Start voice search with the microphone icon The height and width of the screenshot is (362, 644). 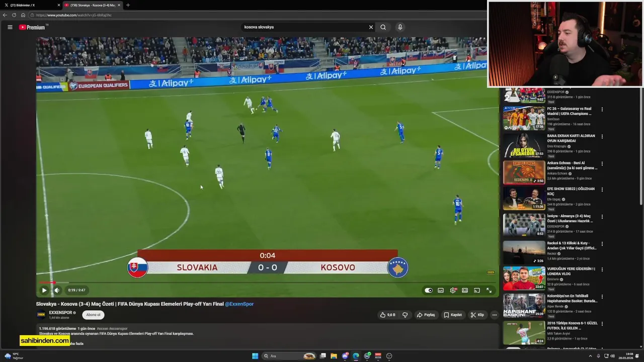coord(400,27)
